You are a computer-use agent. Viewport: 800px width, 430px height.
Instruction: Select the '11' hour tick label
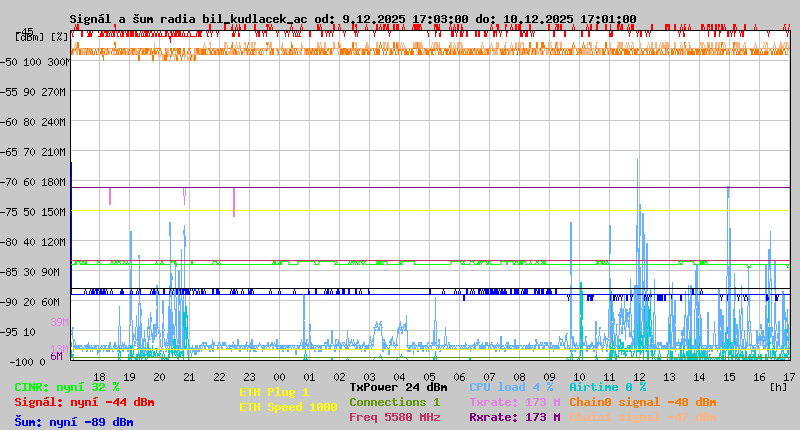(610, 377)
